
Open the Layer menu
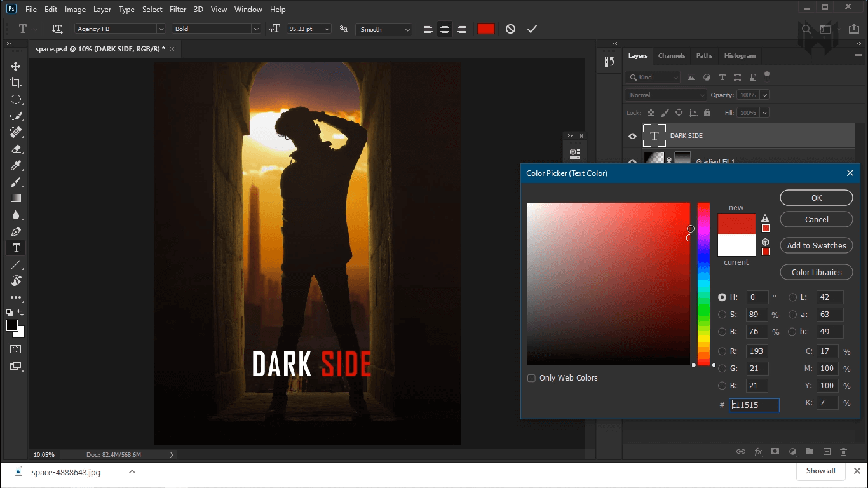pyautogui.click(x=102, y=10)
